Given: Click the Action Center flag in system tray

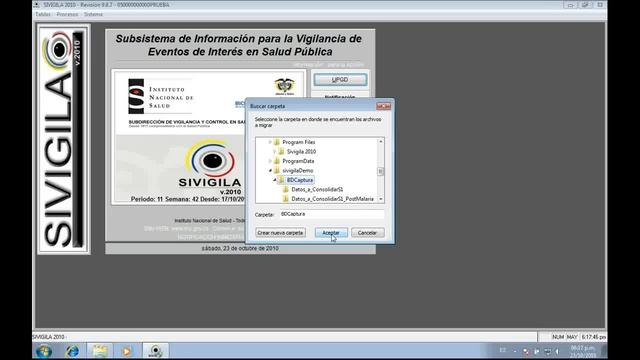Looking at the screenshot, I should (536, 351).
